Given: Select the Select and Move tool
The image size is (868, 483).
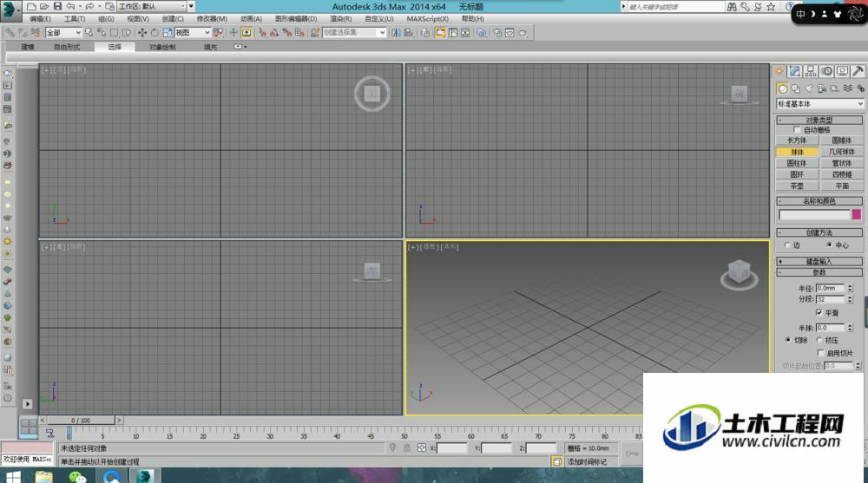Looking at the screenshot, I should pyautogui.click(x=142, y=33).
